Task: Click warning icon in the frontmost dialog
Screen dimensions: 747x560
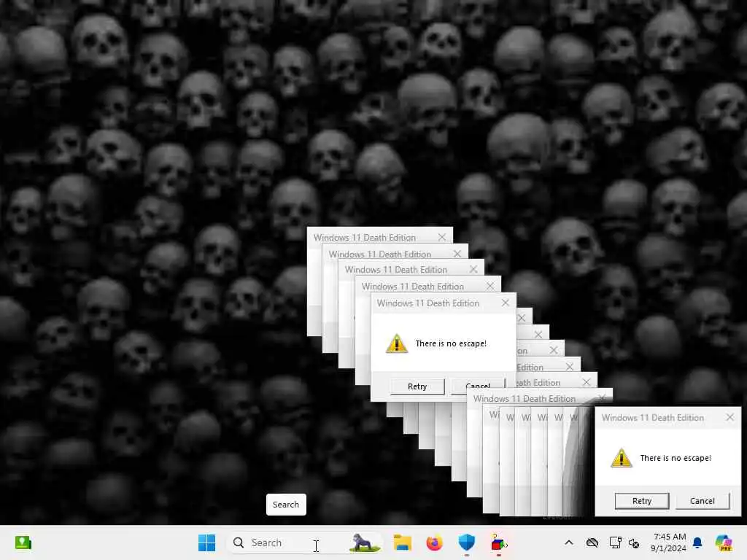Action: click(622, 458)
